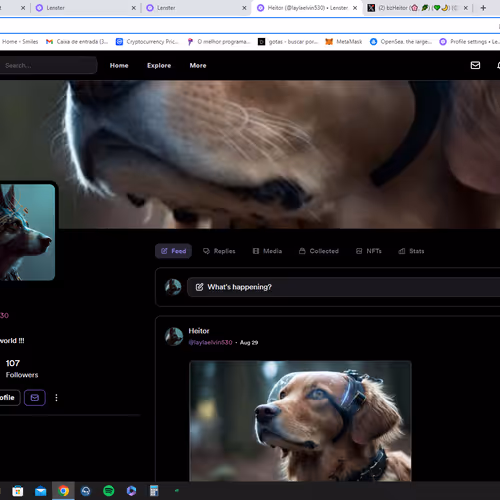
Task: Open the blue globe app in the taskbar
Action: [86, 491]
